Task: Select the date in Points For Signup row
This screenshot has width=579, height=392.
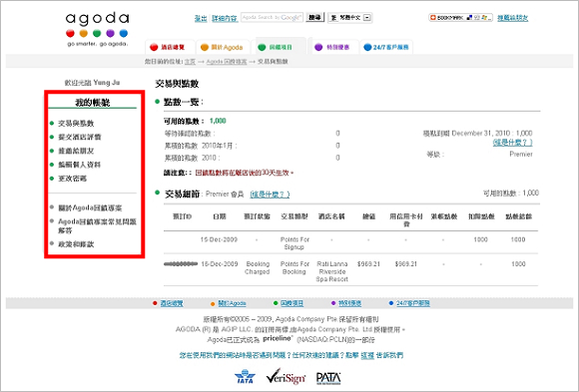Action: click(219, 239)
